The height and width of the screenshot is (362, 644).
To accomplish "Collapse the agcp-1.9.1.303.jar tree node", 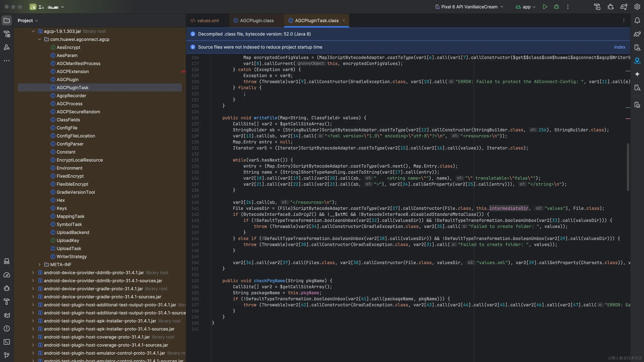I will pos(33,31).
